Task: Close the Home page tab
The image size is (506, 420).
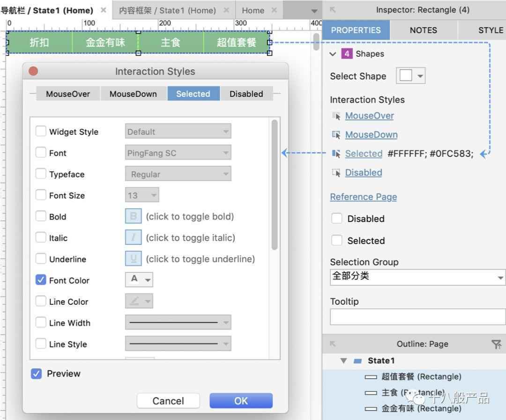Action: [274, 10]
